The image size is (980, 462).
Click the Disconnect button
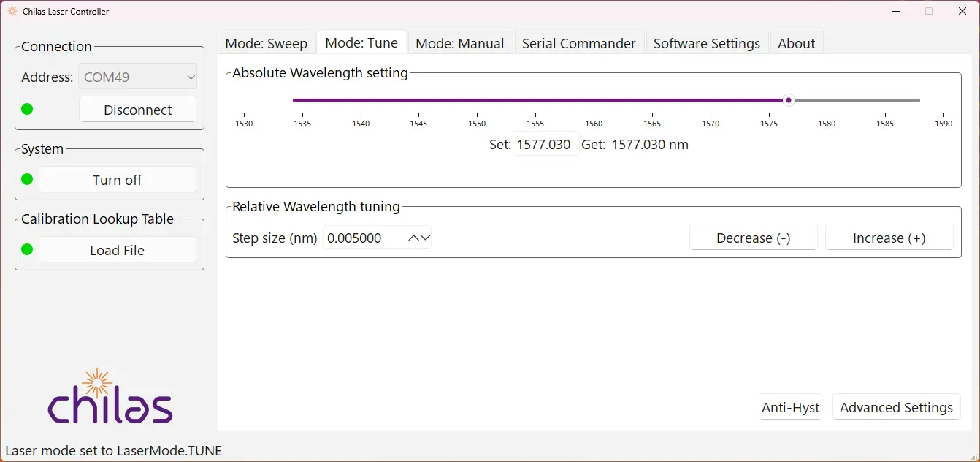(138, 110)
